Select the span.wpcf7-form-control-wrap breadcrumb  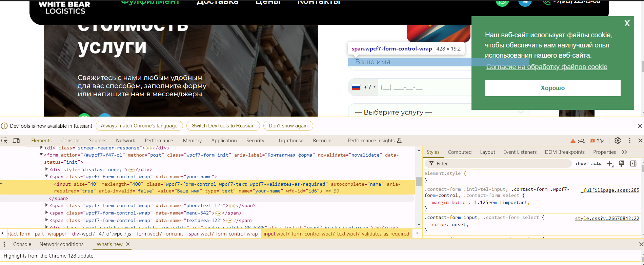223,234
